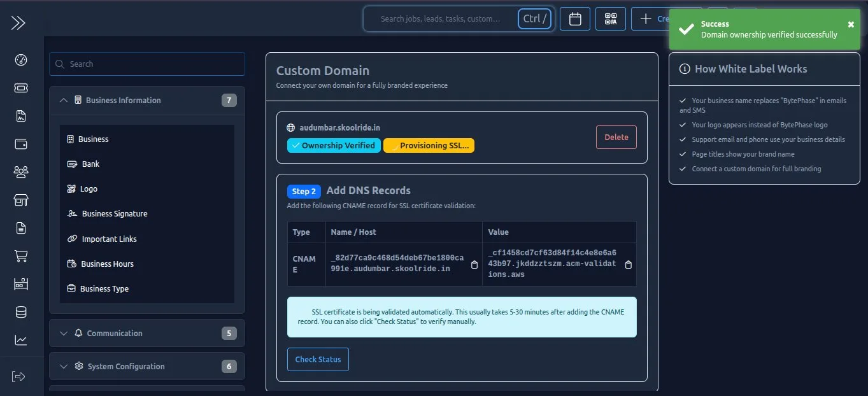Click the Check Status button

(x=318, y=359)
